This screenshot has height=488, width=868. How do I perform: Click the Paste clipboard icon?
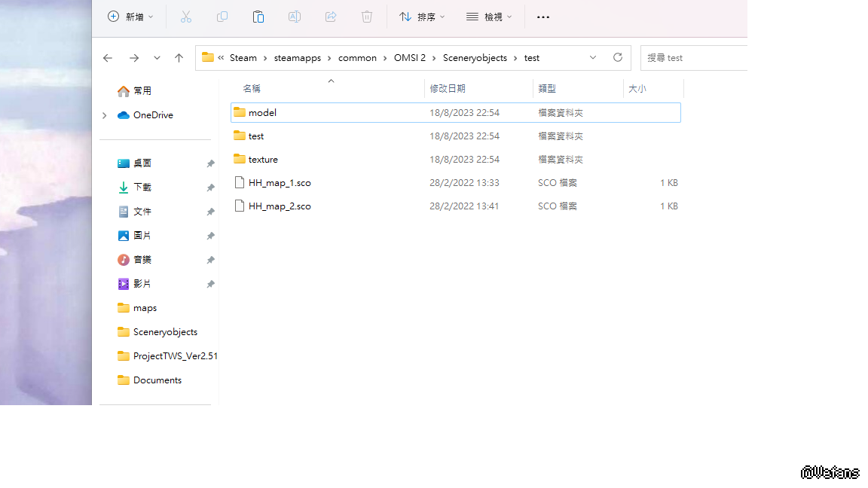[x=258, y=17]
